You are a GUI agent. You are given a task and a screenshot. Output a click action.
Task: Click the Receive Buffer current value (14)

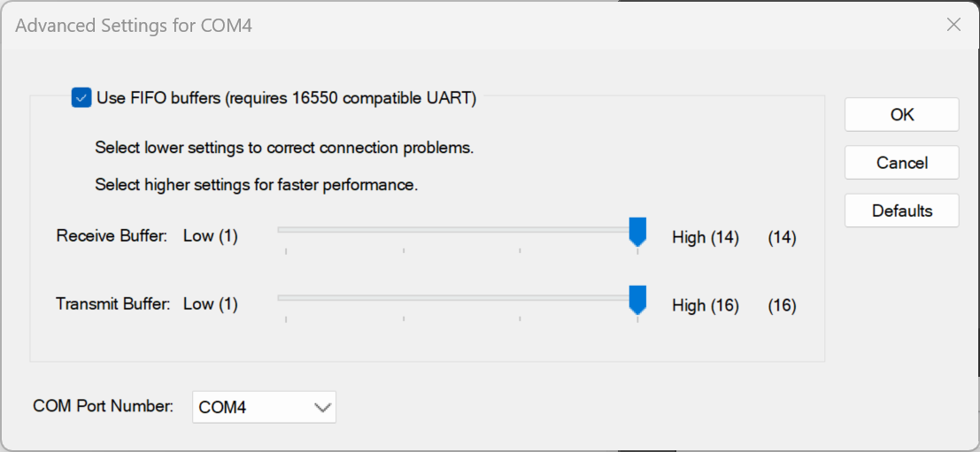tap(782, 237)
